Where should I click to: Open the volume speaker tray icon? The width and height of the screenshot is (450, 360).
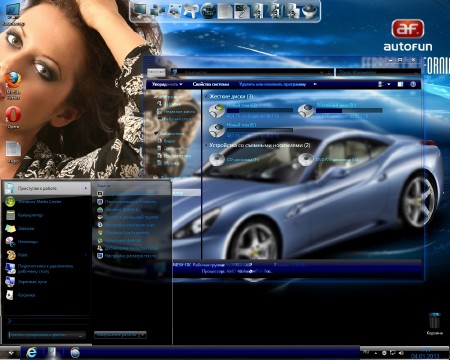coord(401,353)
